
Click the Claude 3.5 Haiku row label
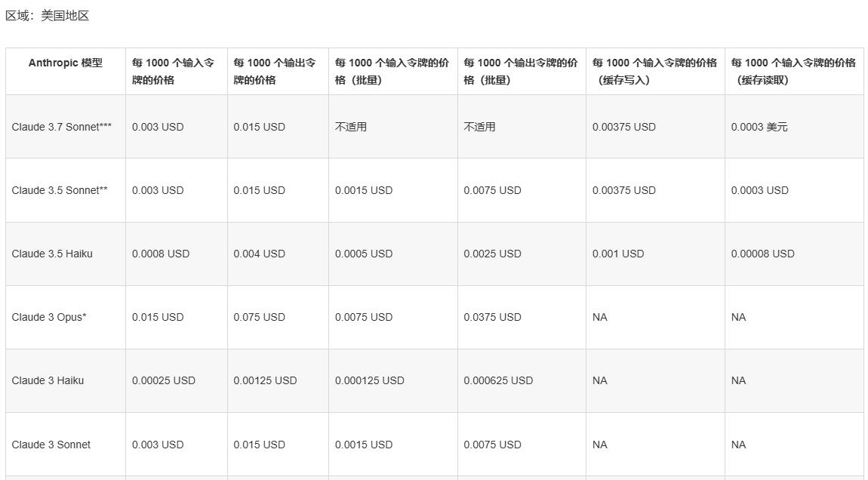coord(52,254)
